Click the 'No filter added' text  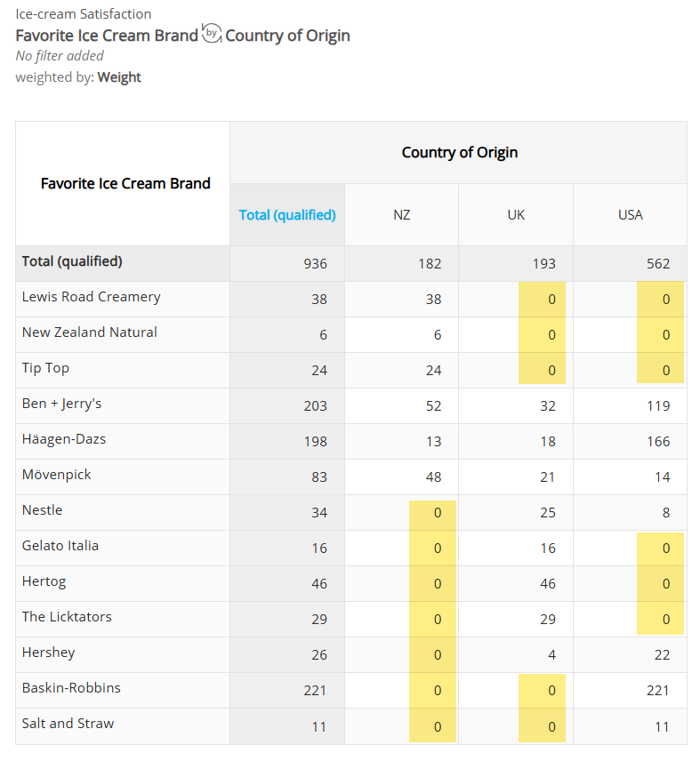60,56
